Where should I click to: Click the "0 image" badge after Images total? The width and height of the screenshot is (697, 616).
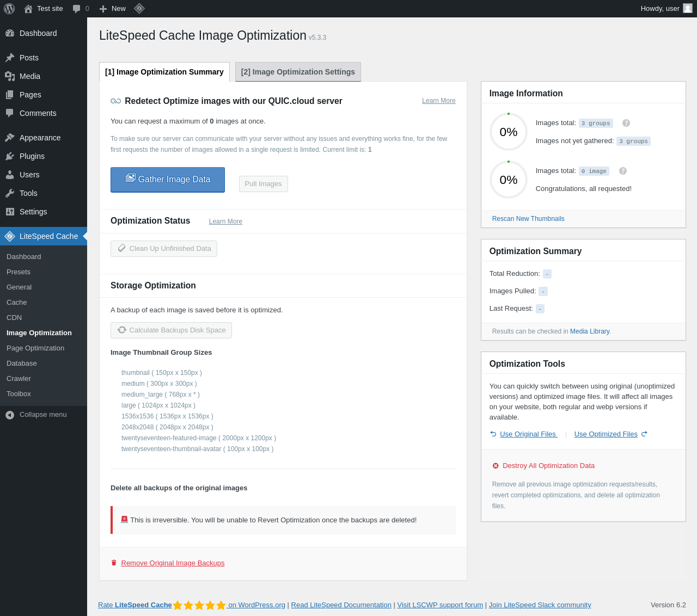(594, 171)
